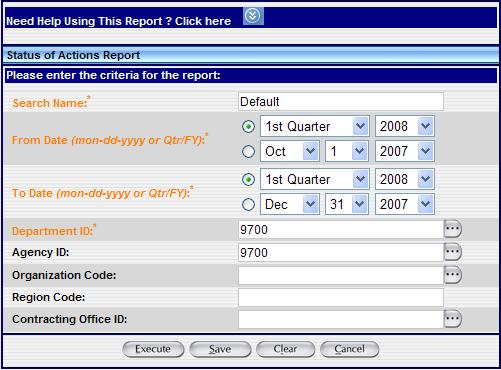
Task: Expand the help section chevron icon
Action: [x=253, y=16]
